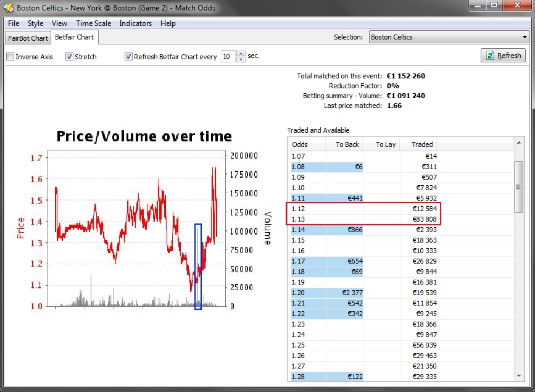
Task: Click the 1.09 odds cell
Action: (x=307, y=177)
